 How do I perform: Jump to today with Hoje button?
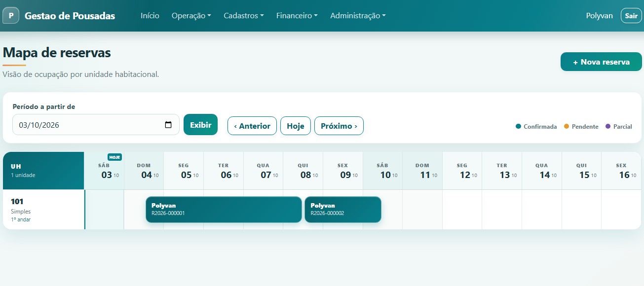296,126
